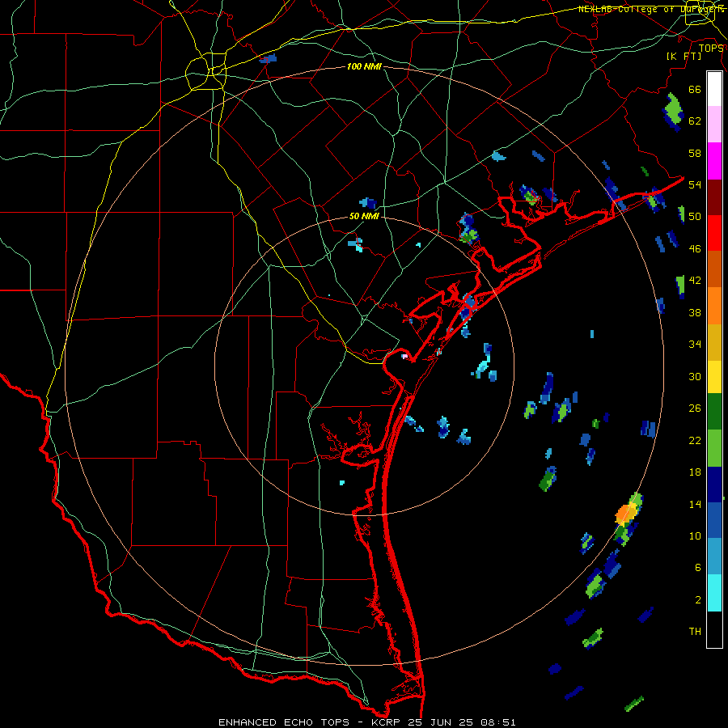Select the light pink legend color band
This screenshot has height=728, width=728.
pos(714,125)
